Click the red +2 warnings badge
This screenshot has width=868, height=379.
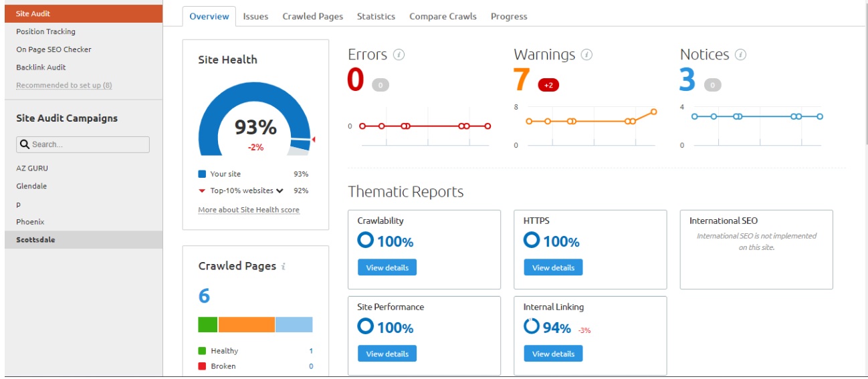click(x=548, y=85)
